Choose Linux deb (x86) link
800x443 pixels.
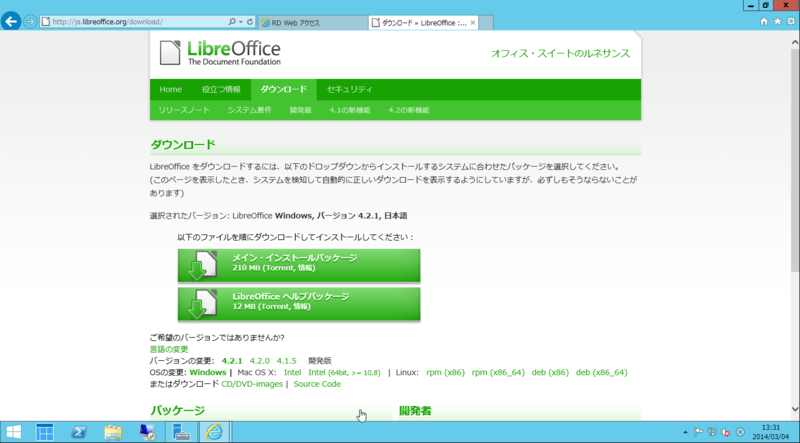[x=550, y=373]
